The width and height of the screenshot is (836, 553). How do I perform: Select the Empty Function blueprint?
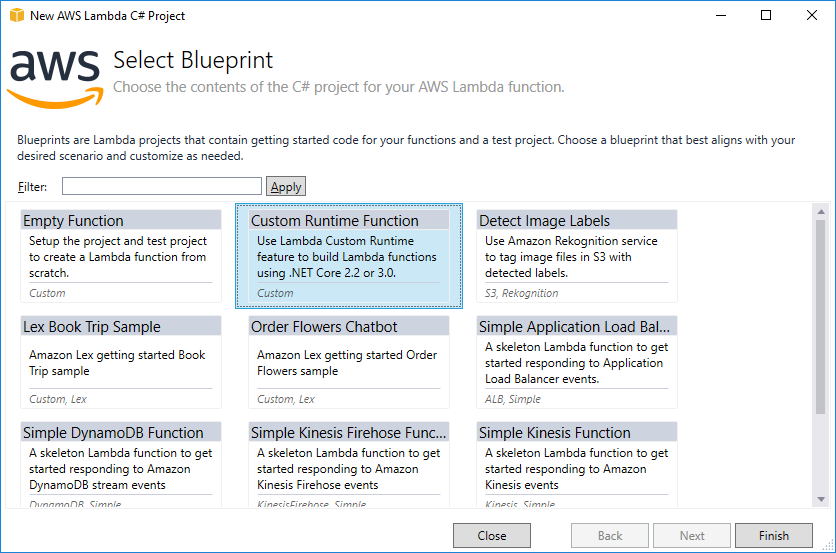(x=121, y=256)
